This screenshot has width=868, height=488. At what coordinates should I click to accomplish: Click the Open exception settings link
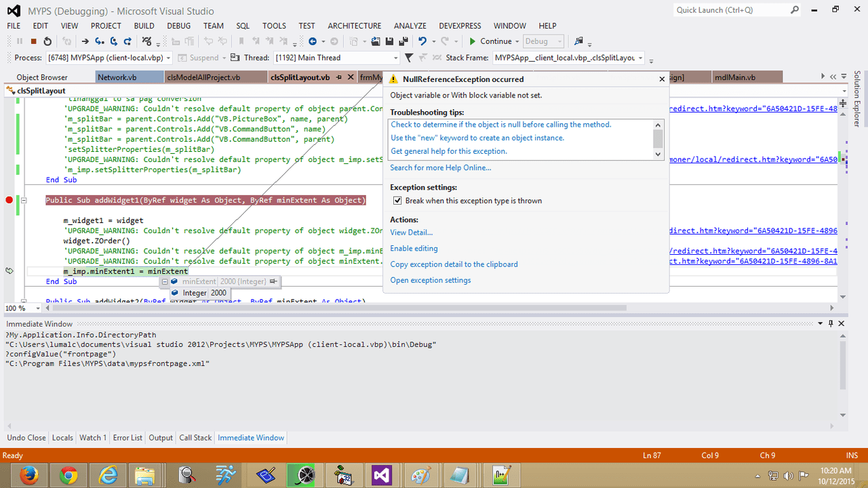(430, 280)
